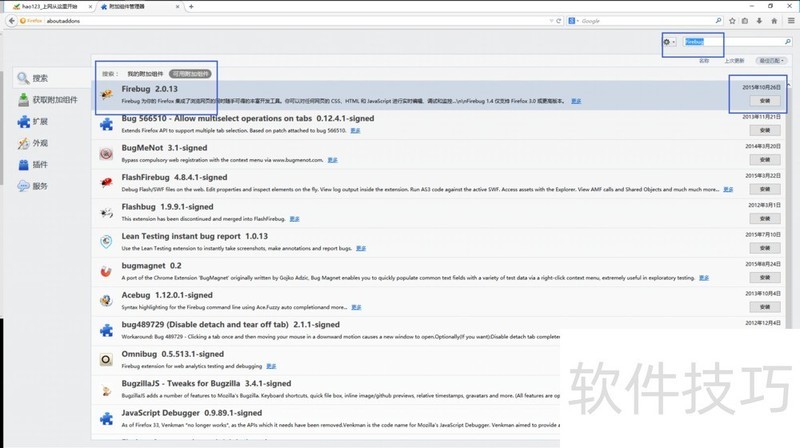Click the FlashFirebug ladybug icon
This screenshot has width=800, height=448.
106,183
